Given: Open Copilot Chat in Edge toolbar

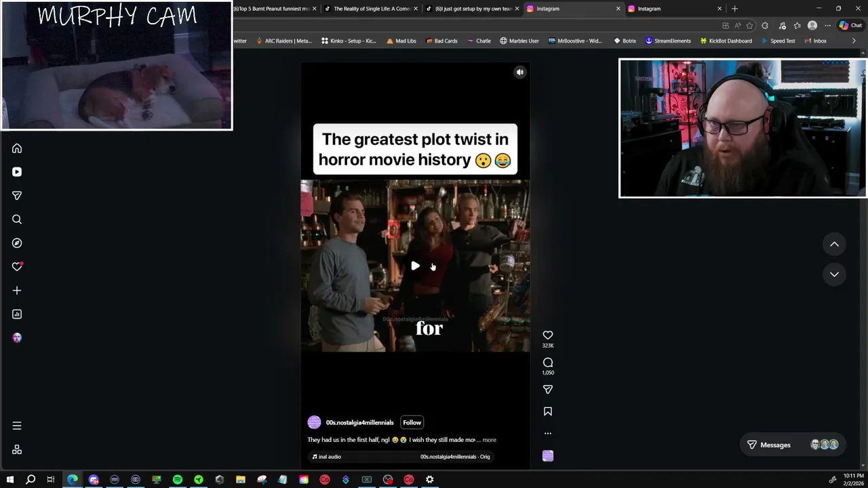Looking at the screenshot, I should pos(850,26).
